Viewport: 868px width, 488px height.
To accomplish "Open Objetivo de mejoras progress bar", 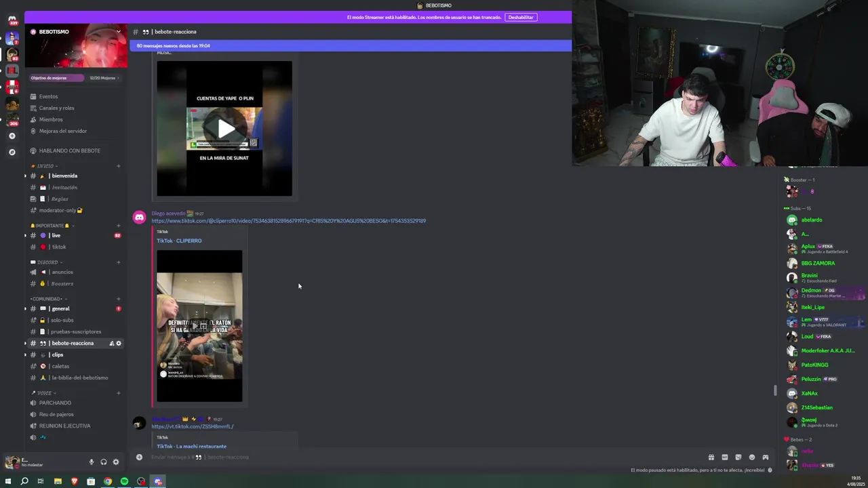I will (x=75, y=78).
